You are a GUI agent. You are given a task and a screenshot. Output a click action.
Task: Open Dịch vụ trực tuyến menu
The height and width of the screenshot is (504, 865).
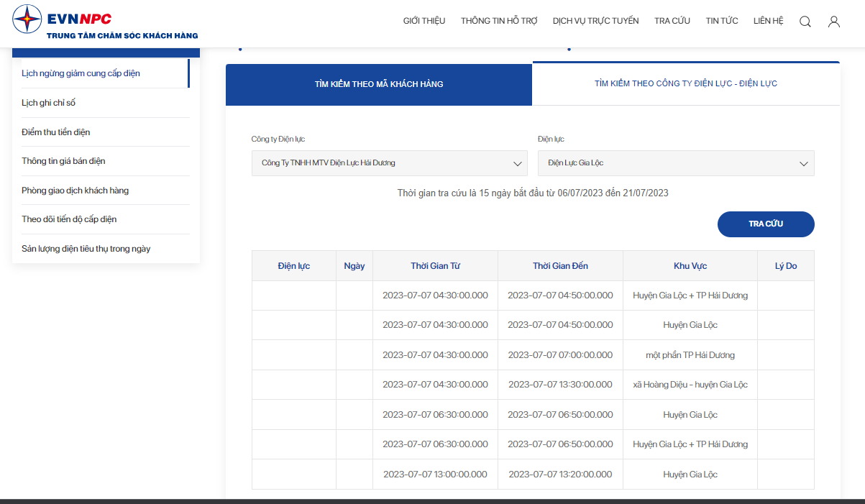(x=595, y=21)
